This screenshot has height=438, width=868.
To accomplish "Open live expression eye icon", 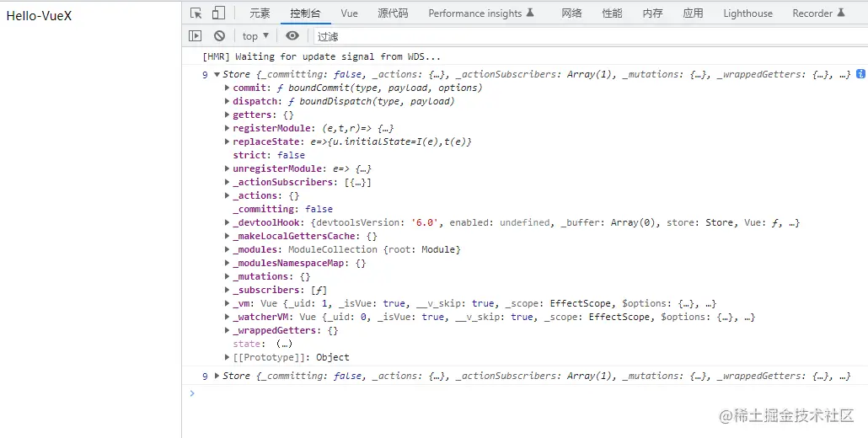I will point(292,36).
